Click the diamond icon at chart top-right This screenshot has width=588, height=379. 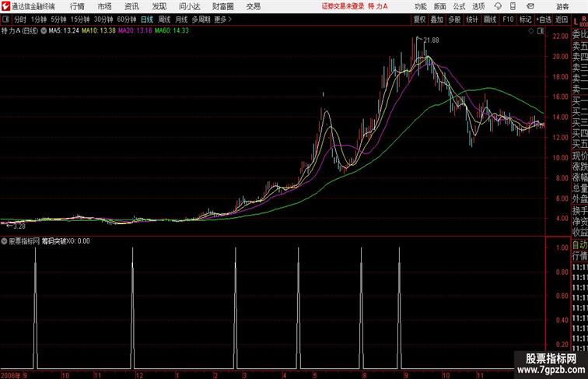tap(531, 31)
